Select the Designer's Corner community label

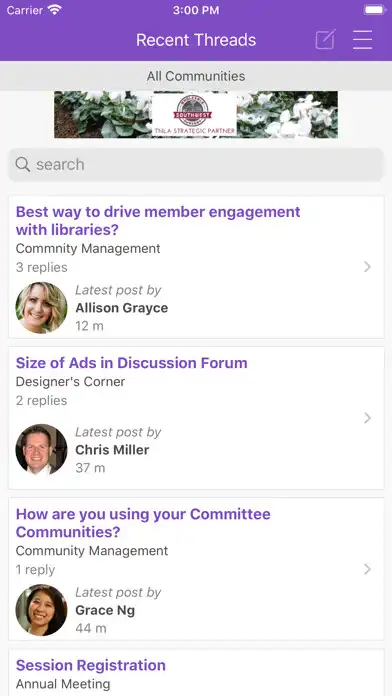coord(70,382)
